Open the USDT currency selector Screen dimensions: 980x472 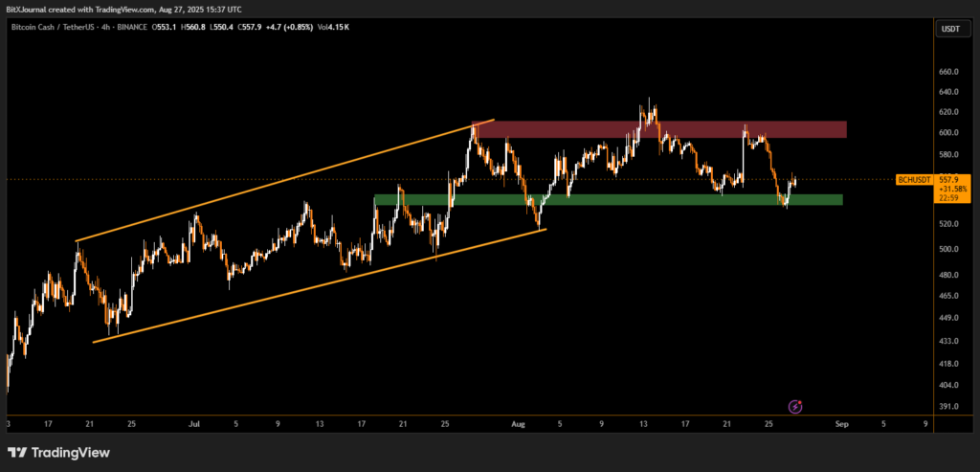[950, 29]
